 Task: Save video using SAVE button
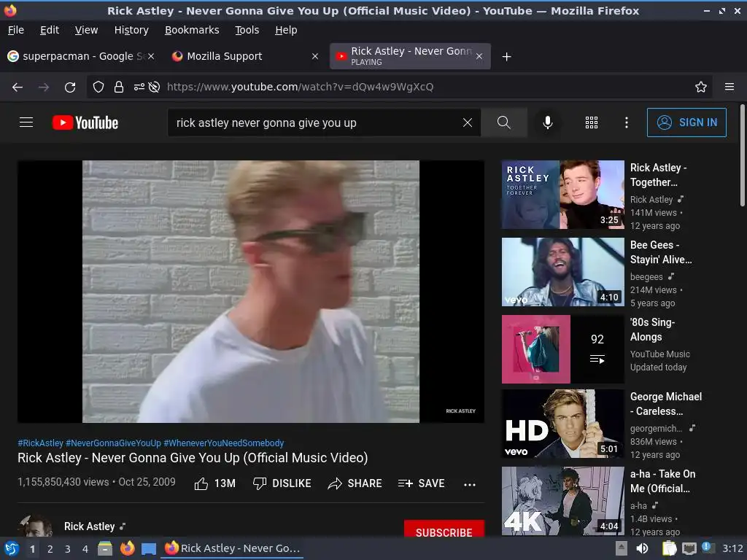tap(421, 484)
